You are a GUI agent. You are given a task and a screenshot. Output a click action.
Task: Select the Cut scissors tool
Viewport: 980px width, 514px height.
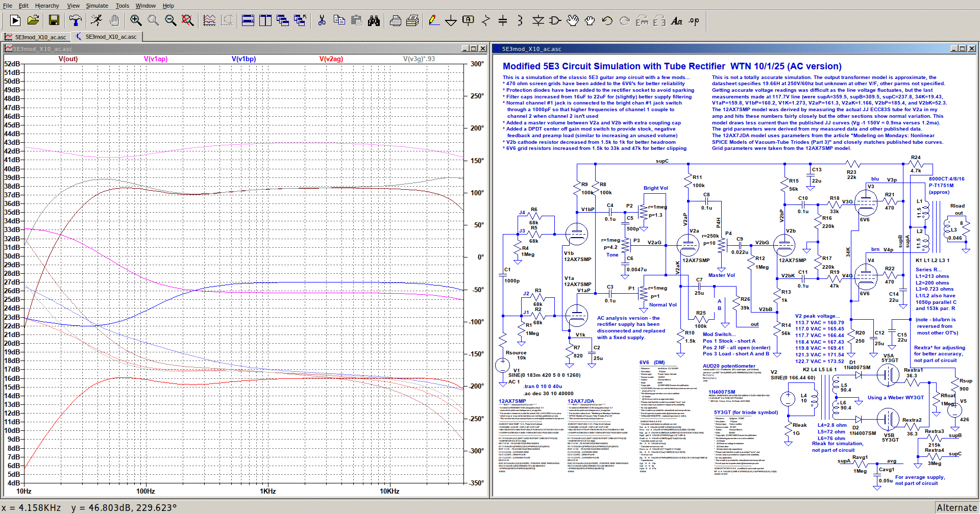[x=322, y=20]
